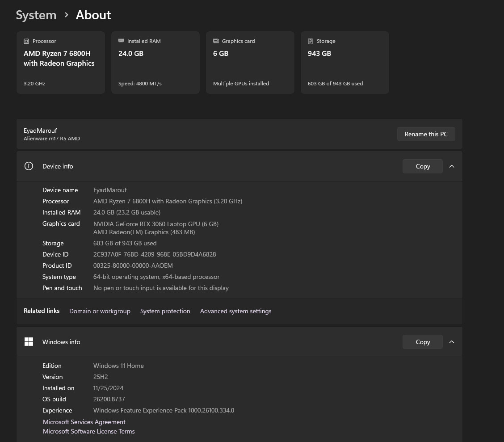504x442 pixels.
Task: Open the Graphics card 6 GB card
Action: click(250, 63)
